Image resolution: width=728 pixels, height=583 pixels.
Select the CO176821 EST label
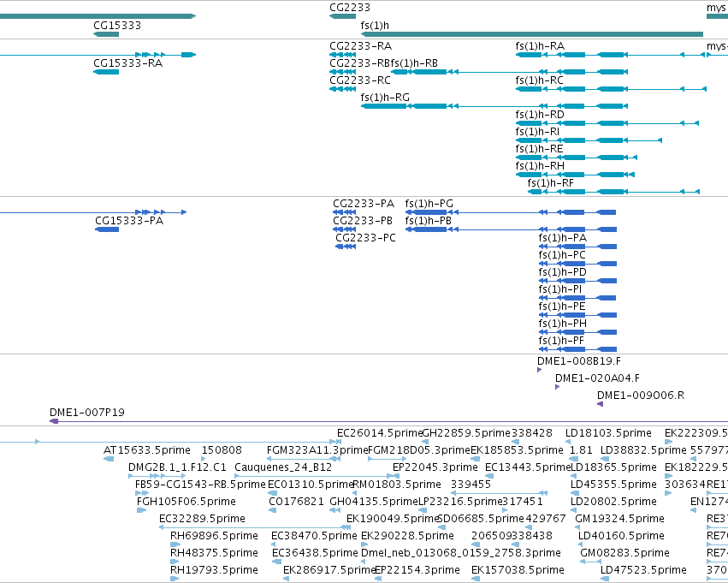coord(296,502)
